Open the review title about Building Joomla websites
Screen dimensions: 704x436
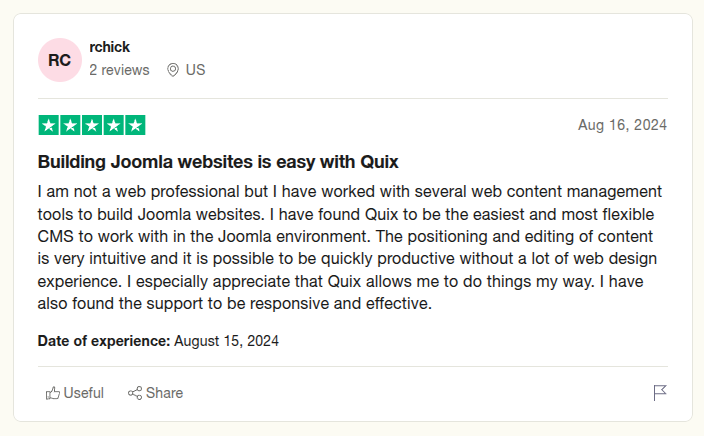point(218,162)
